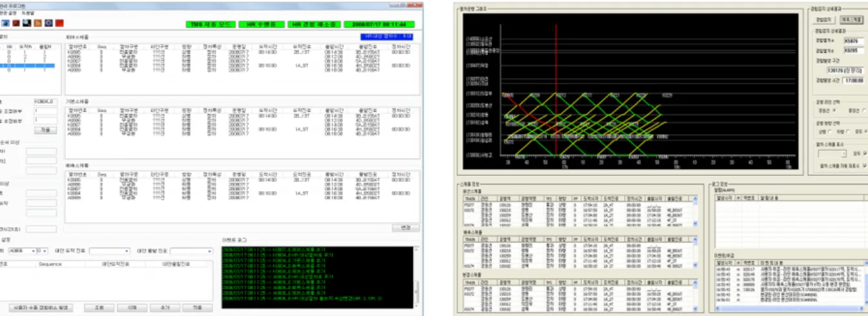868x316 pixels.
Task: Click the orange RSS feed toolbar icon
Action: pos(37,23)
